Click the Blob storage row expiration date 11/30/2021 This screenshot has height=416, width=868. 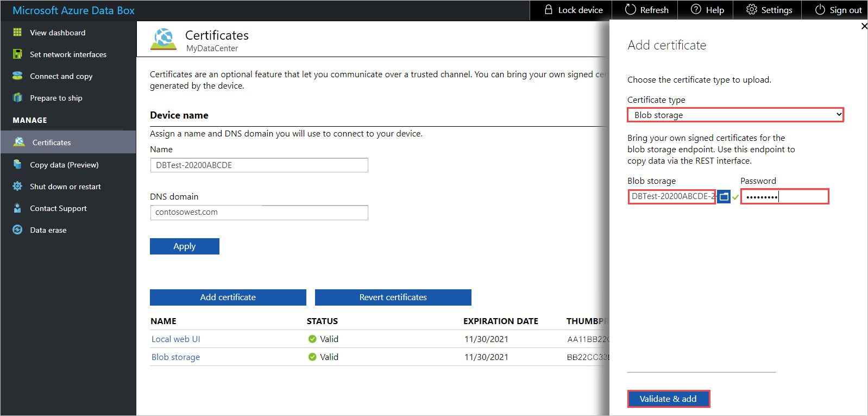tap(486, 357)
